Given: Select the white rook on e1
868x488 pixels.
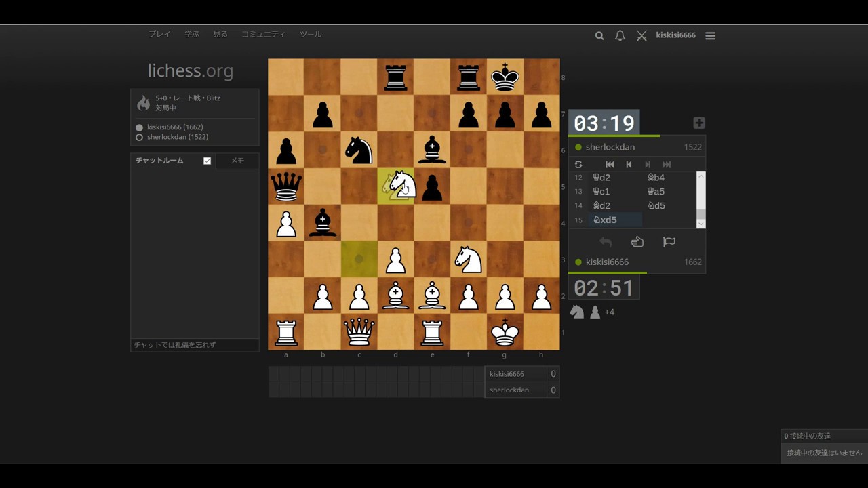Looking at the screenshot, I should 432,332.
